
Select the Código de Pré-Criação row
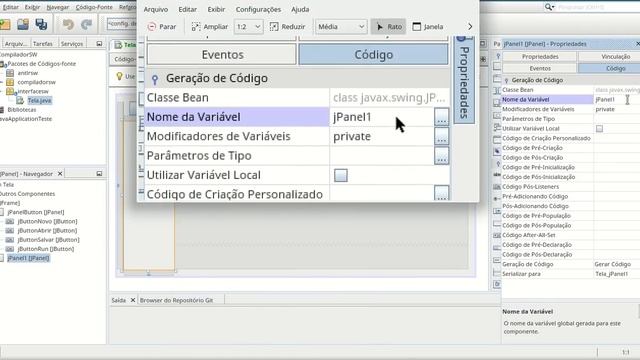coord(571,148)
